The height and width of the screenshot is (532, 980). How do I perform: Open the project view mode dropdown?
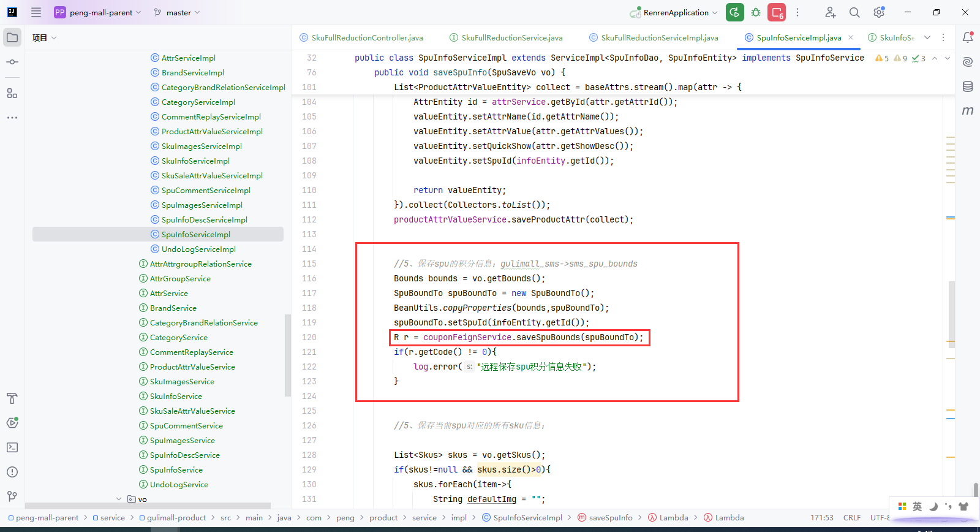click(x=45, y=37)
